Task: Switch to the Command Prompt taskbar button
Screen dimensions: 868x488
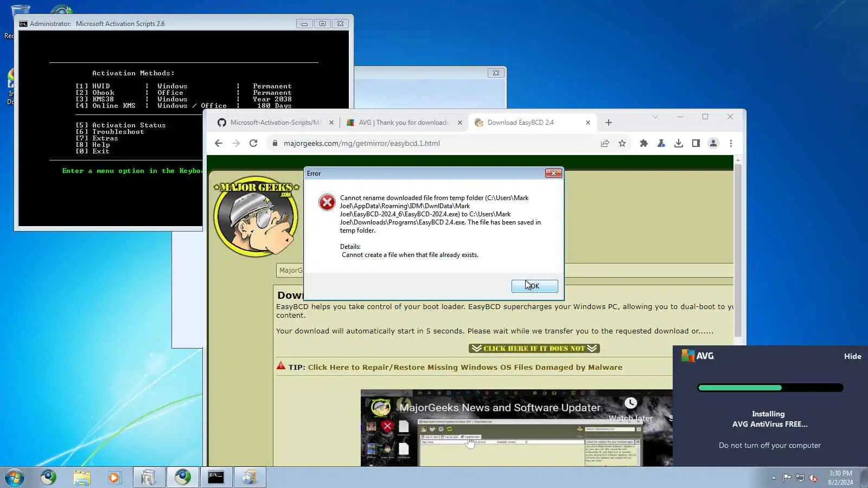Action: pyautogui.click(x=216, y=477)
